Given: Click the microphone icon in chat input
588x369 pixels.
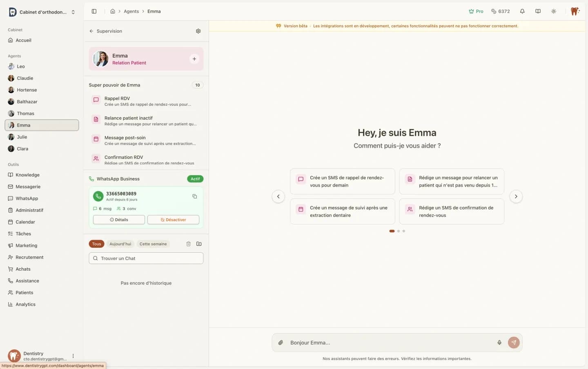Looking at the screenshot, I should click(499, 342).
